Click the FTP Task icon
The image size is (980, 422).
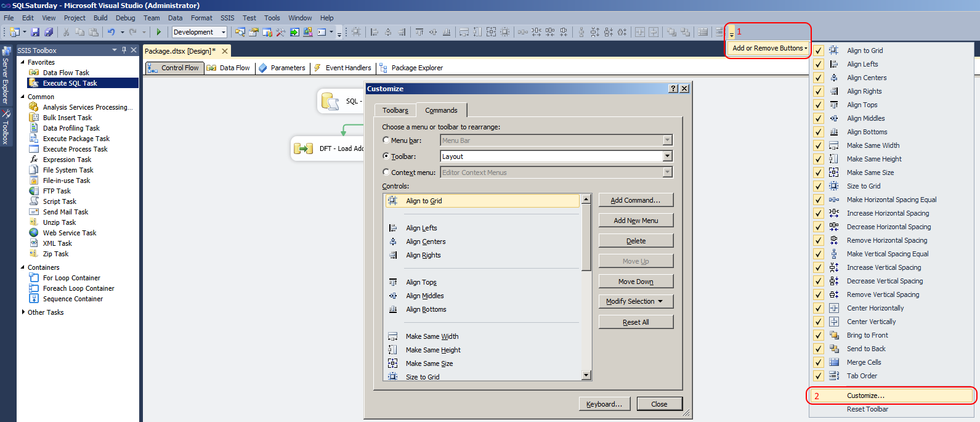pyautogui.click(x=34, y=191)
